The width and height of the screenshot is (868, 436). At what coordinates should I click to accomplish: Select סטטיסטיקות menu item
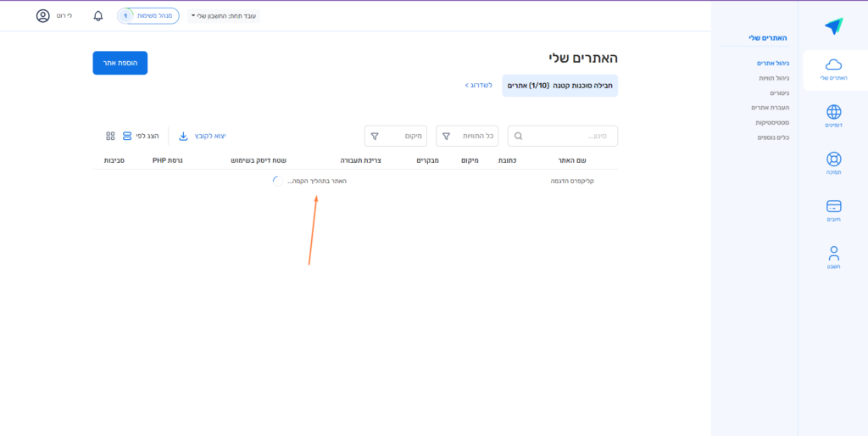[772, 122]
